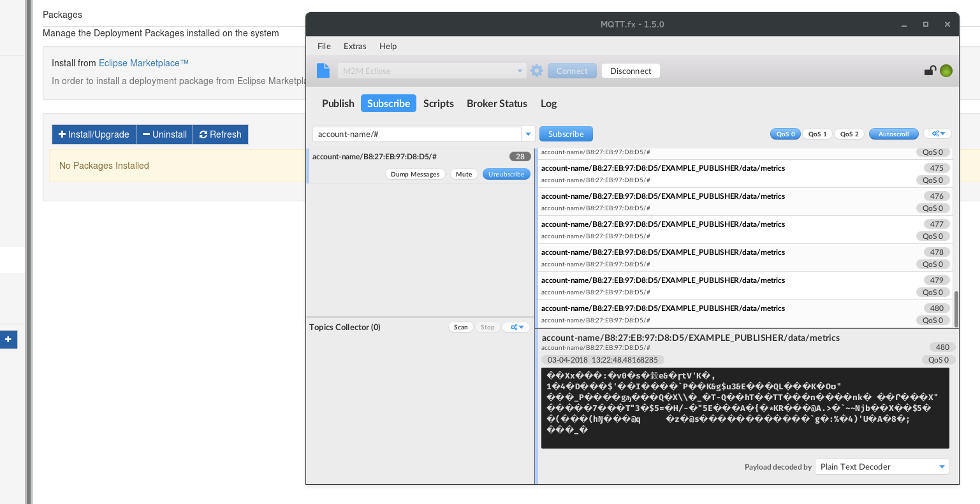Open the Extras menu
The width and height of the screenshot is (980, 504).
click(x=355, y=46)
